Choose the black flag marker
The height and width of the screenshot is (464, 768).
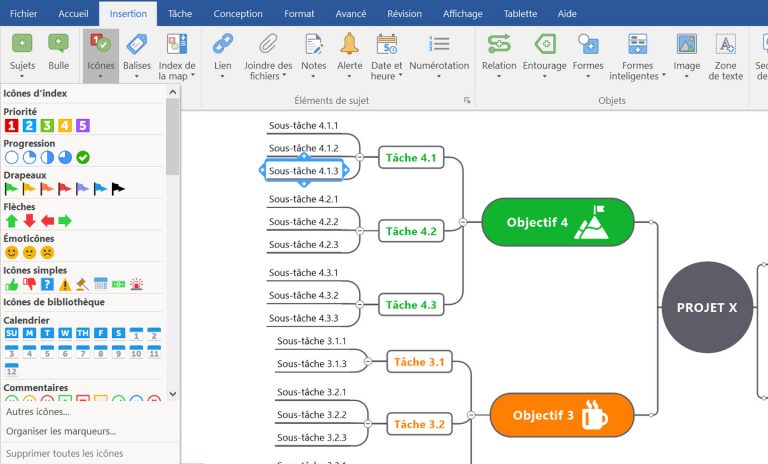click(x=118, y=188)
